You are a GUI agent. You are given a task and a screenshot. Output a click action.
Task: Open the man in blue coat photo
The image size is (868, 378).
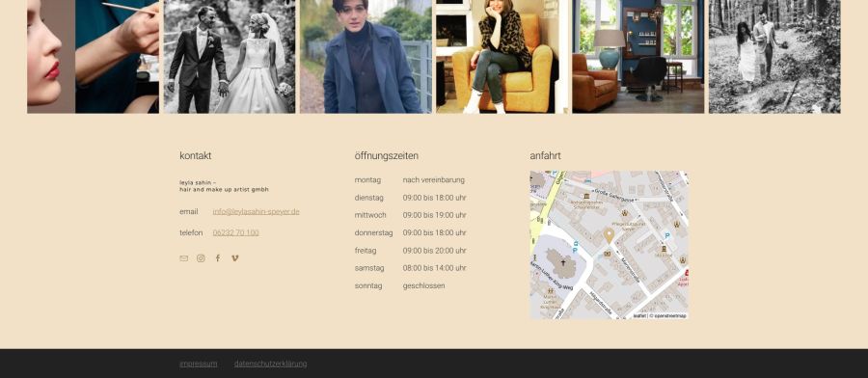pos(366,57)
